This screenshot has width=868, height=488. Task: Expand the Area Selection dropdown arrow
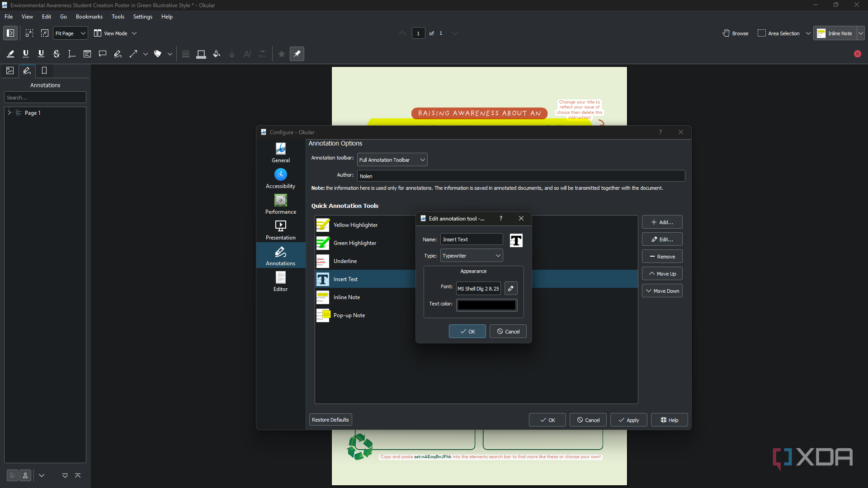click(x=808, y=33)
